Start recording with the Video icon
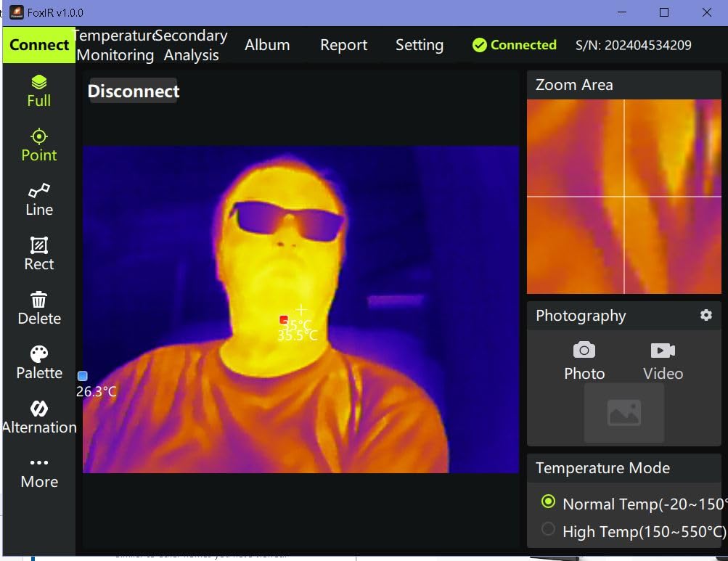Viewport: 728px width, 561px height. [661, 359]
